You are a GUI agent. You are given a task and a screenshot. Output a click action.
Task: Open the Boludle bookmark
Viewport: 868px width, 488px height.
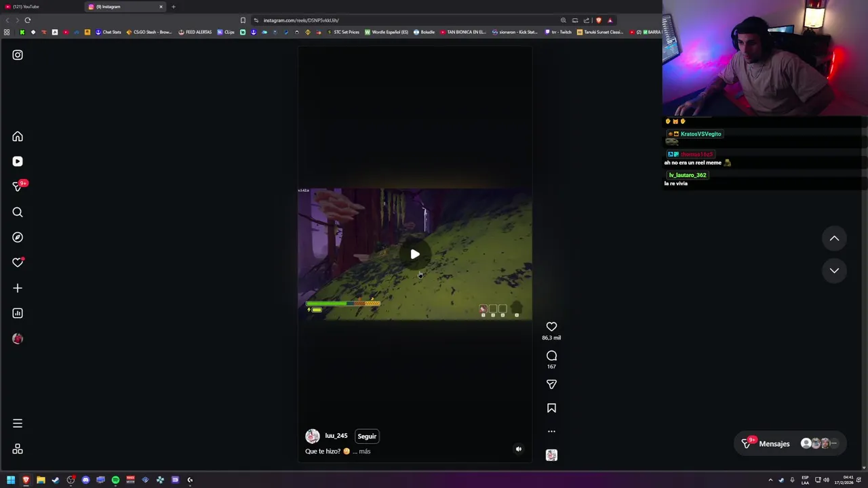(x=425, y=32)
